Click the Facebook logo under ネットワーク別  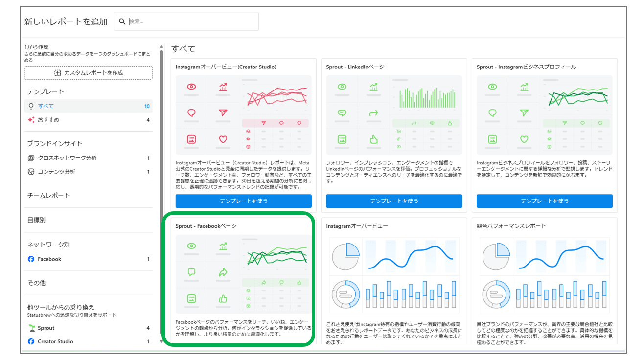[x=31, y=259]
